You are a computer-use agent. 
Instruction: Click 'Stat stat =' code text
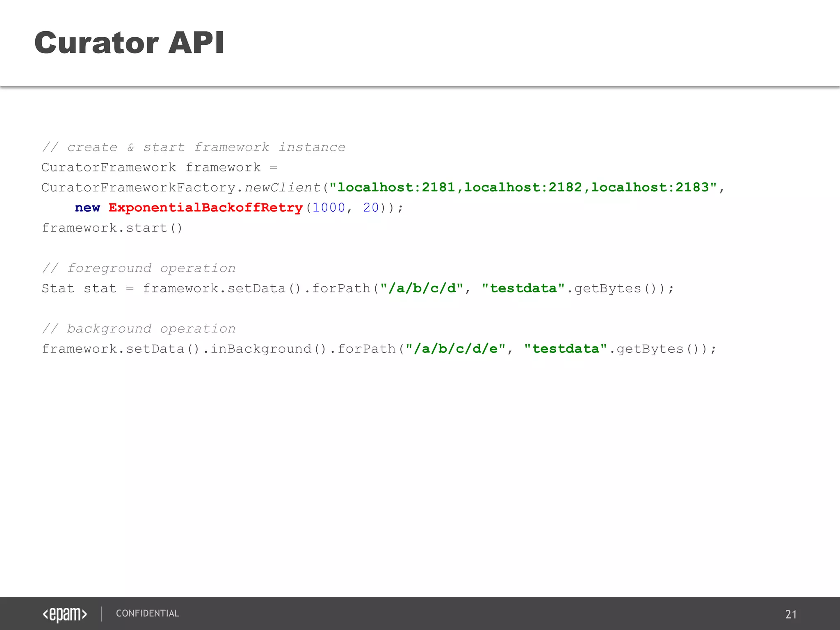[x=88, y=288]
